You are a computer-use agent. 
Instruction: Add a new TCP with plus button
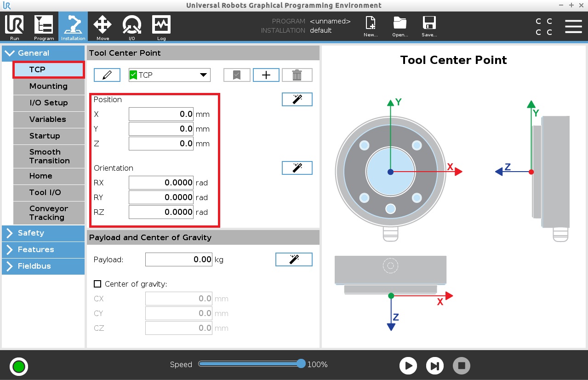pyautogui.click(x=266, y=75)
